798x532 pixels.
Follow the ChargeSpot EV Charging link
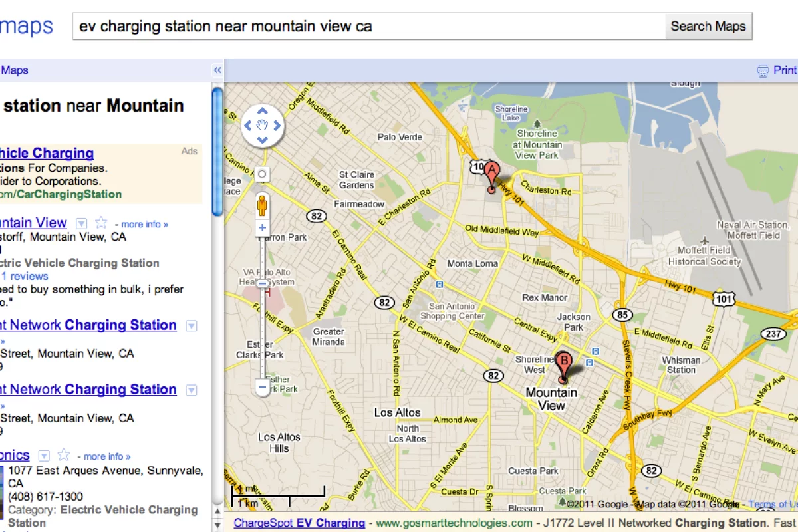click(299, 523)
